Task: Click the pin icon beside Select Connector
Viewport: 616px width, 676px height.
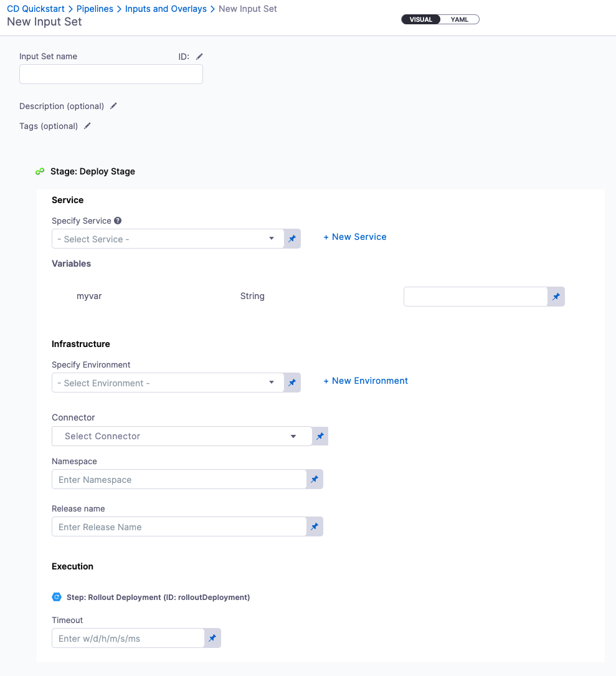Action: (320, 436)
